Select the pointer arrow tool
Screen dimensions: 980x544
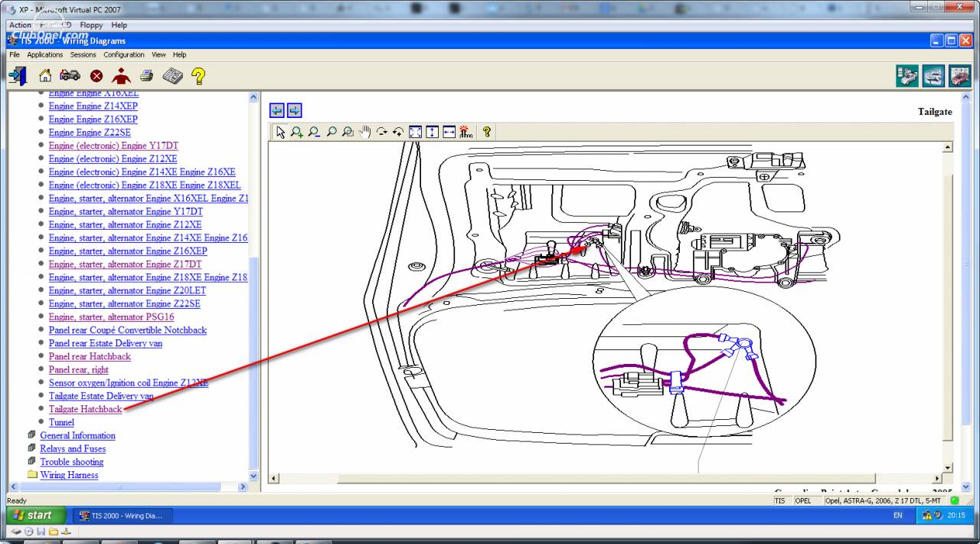coord(280,132)
